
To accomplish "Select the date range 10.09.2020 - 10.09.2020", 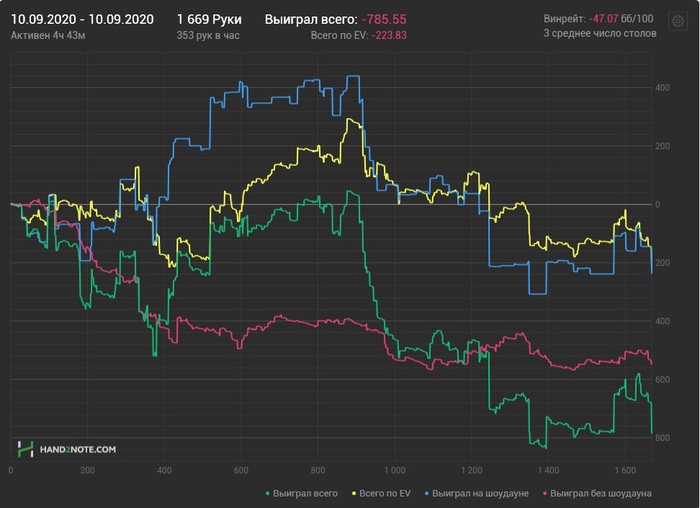I will 82,19.
